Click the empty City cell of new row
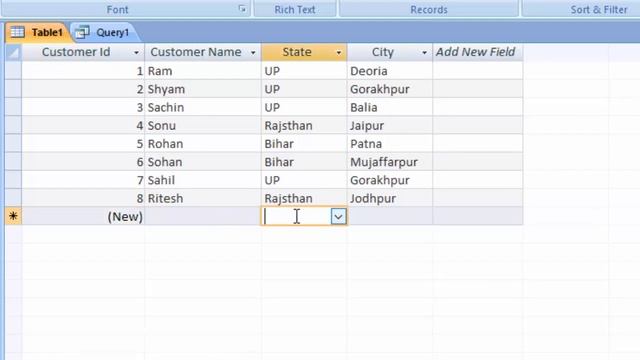This screenshot has width=640, height=360. (x=390, y=216)
